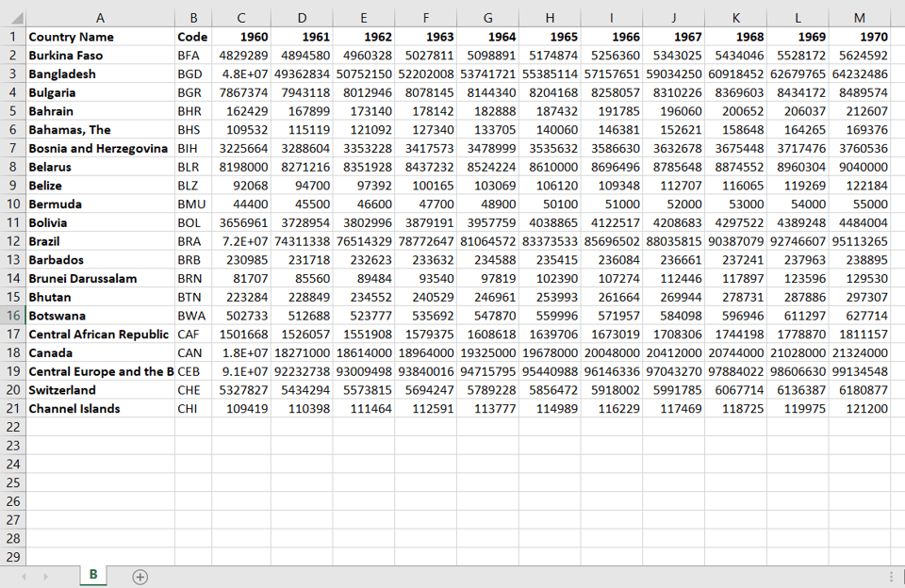The width and height of the screenshot is (905, 588).
Task: Select column C header
Action: (241, 18)
